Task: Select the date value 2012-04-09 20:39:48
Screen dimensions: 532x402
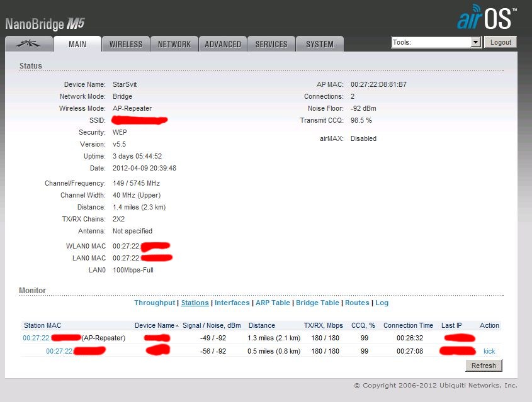Action: point(144,168)
